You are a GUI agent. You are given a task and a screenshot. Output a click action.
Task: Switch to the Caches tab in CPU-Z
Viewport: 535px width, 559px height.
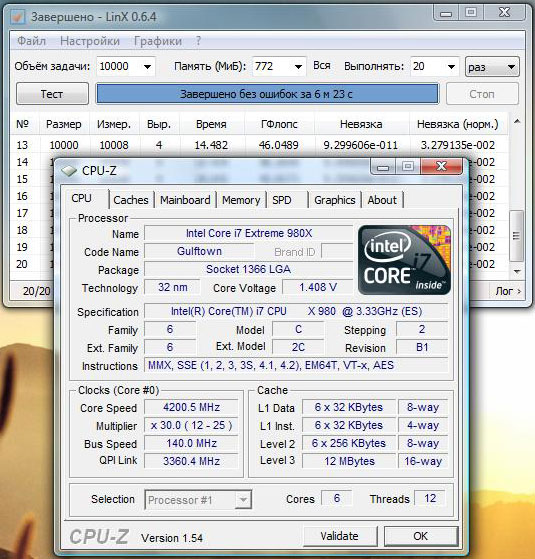131,200
